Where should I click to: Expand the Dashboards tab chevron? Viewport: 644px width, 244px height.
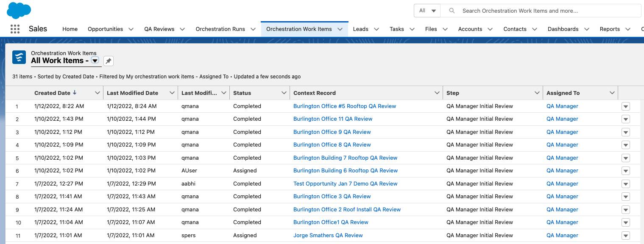587,29
